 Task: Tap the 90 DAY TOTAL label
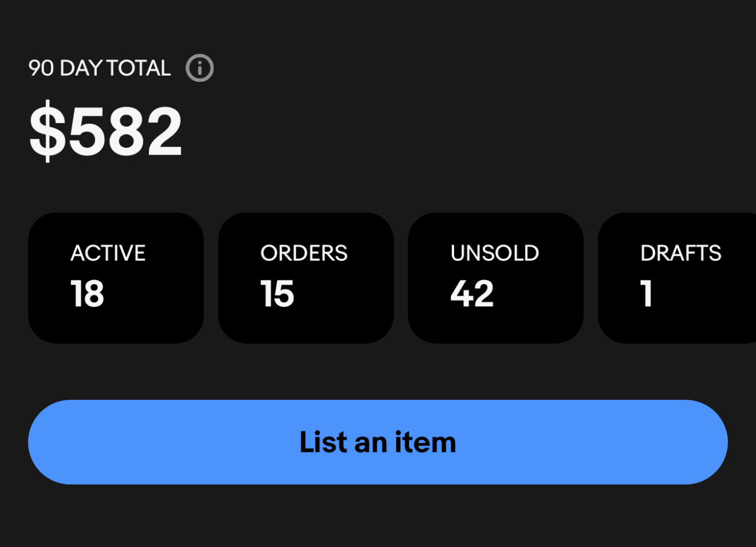tap(100, 68)
